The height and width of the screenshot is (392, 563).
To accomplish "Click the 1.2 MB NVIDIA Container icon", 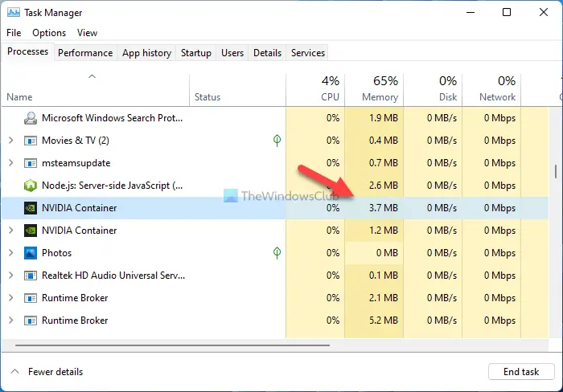I will [x=31, y=231].
